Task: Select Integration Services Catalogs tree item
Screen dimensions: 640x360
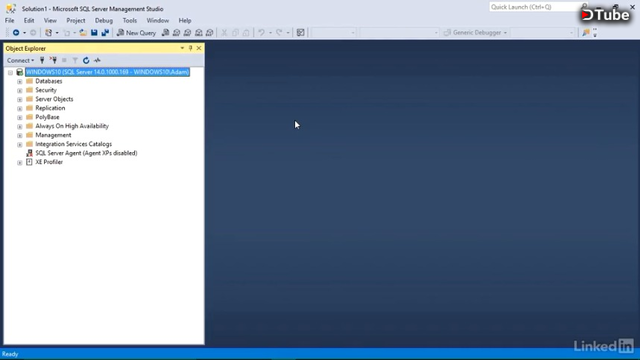Action: [73, 144]
